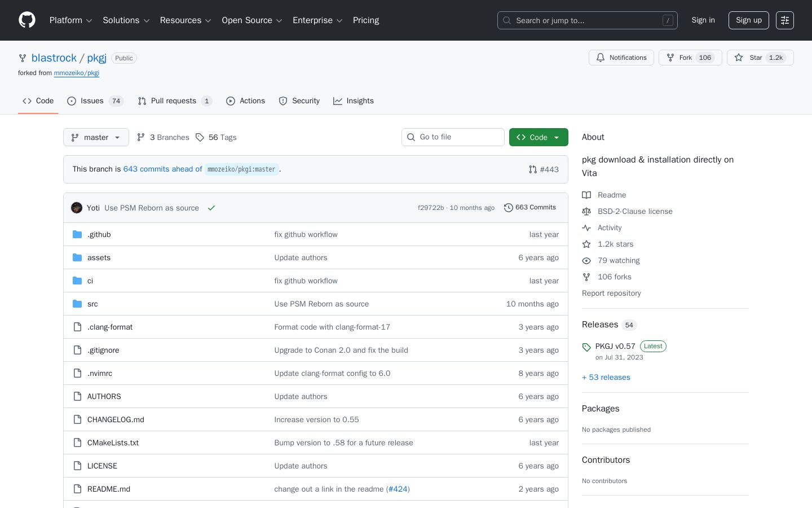Viewport: 812px width, 508px height.
Task: Open the src folder
Action: (92, 304)
